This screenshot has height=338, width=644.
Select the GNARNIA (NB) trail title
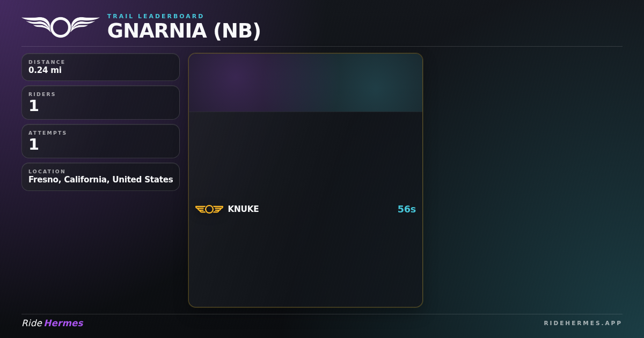(x=184, y=31)
